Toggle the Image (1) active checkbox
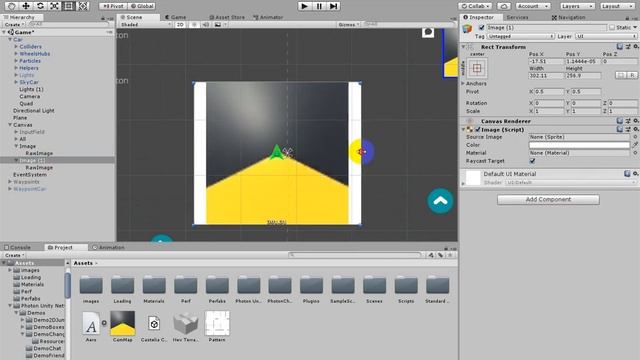The width and height of the screenshot is (640, 360). point(482,27)
